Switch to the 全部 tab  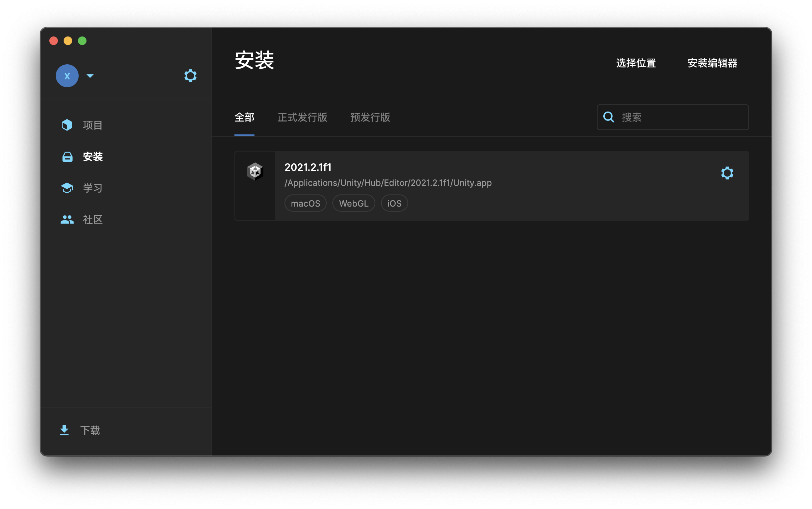(244, 117)
